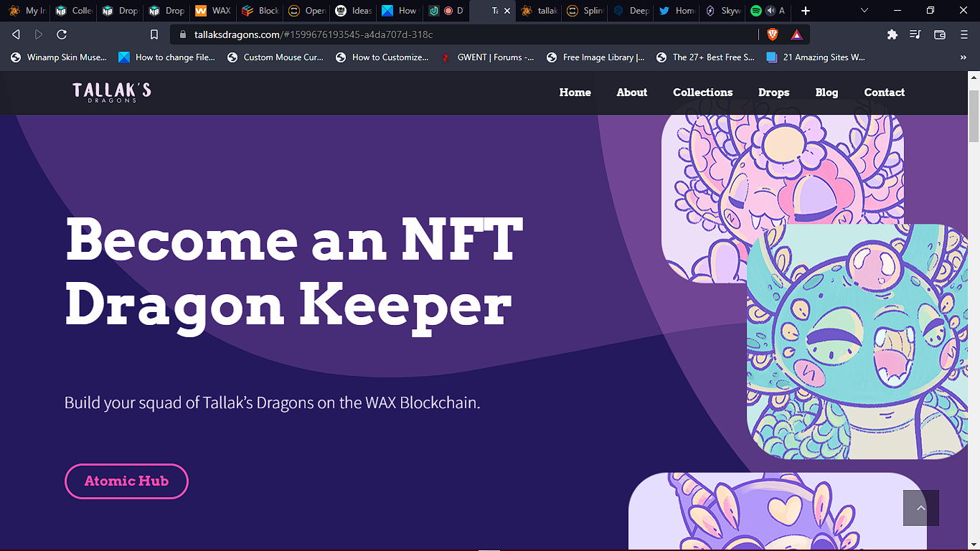The image size is (980, 551).
Task: Click the purple heart dragon artwork image
Action: pyautogui.click(x=778, y=512)
